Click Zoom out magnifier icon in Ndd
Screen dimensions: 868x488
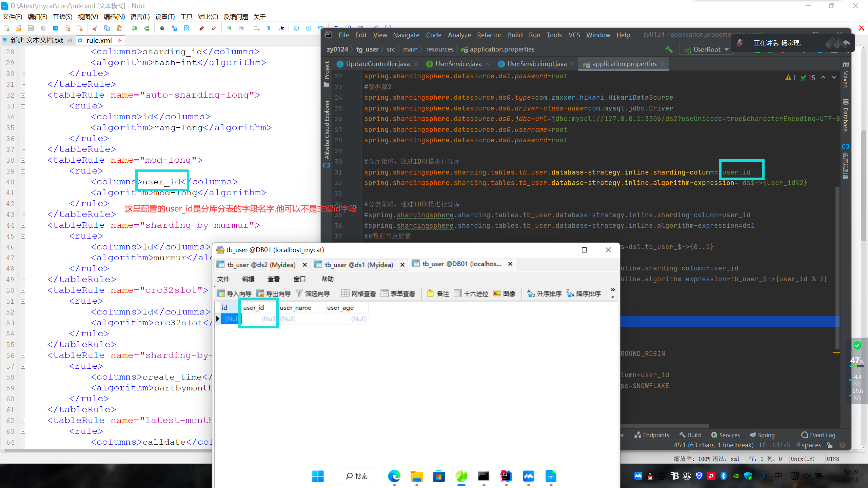(241, 28)
